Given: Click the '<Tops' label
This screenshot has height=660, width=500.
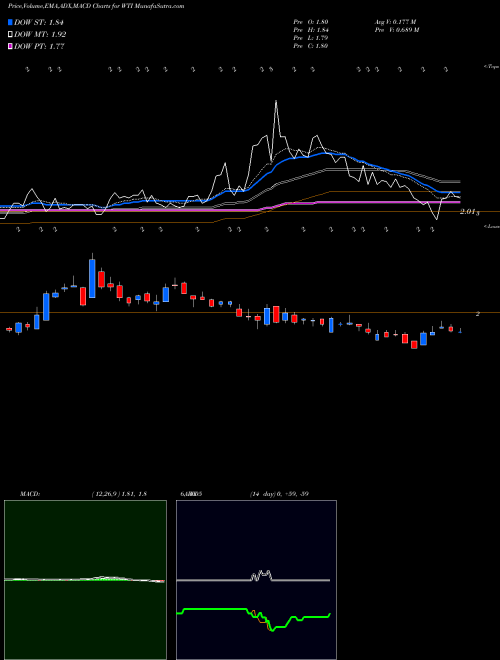Looking at the screenshot, I should pyautogui.click(x=491, y=67).
